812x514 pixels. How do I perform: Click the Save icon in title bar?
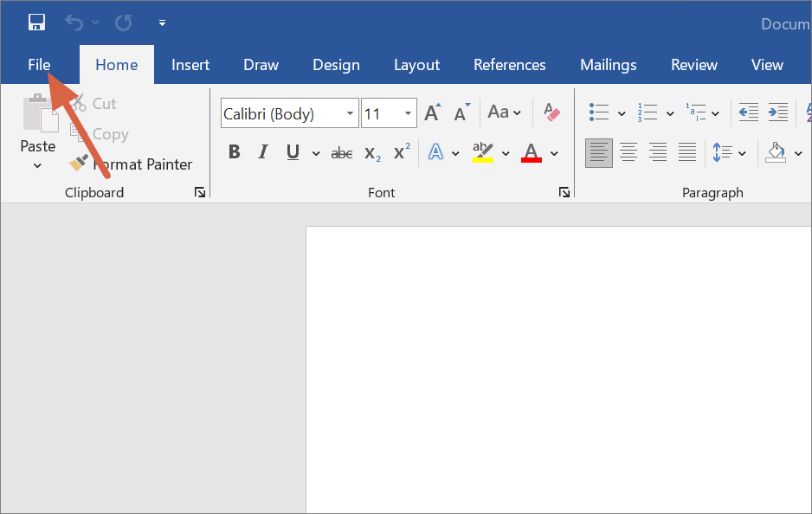pyautogui.click(x=36, y=22)
